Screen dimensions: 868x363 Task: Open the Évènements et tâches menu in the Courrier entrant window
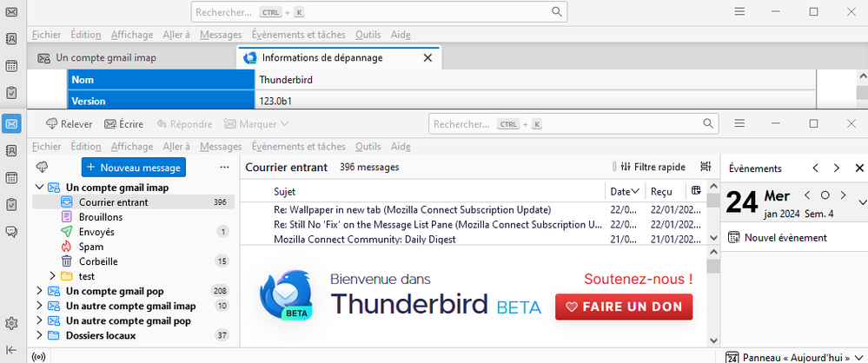[298, 147]
